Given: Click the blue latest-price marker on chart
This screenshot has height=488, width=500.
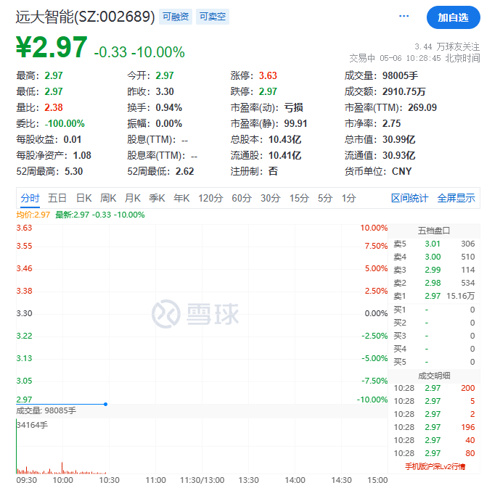Looking at the screenshot, I should pyautogui.click(x=105, y=404).
